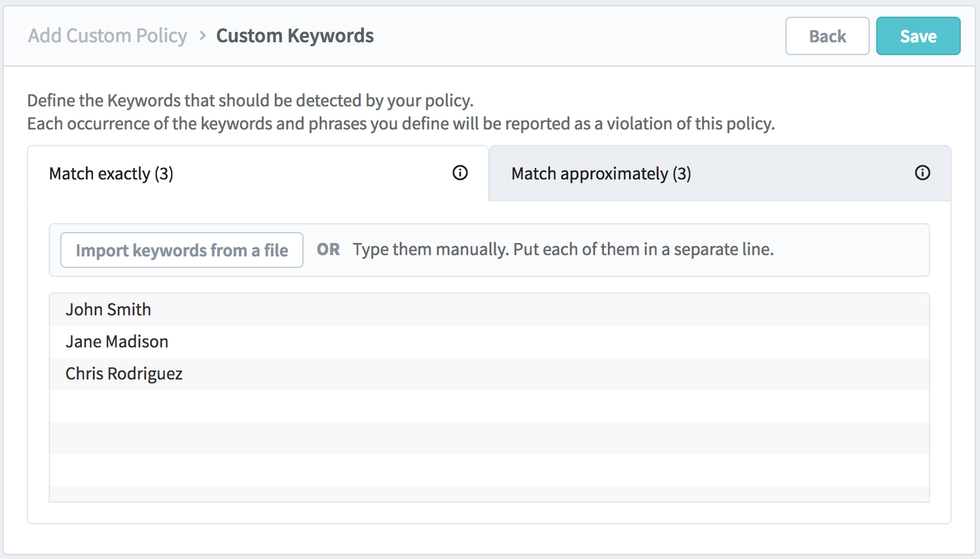Screen dimensions: 980x559
Task: Go back with the Back button
Action: [827, 36]
